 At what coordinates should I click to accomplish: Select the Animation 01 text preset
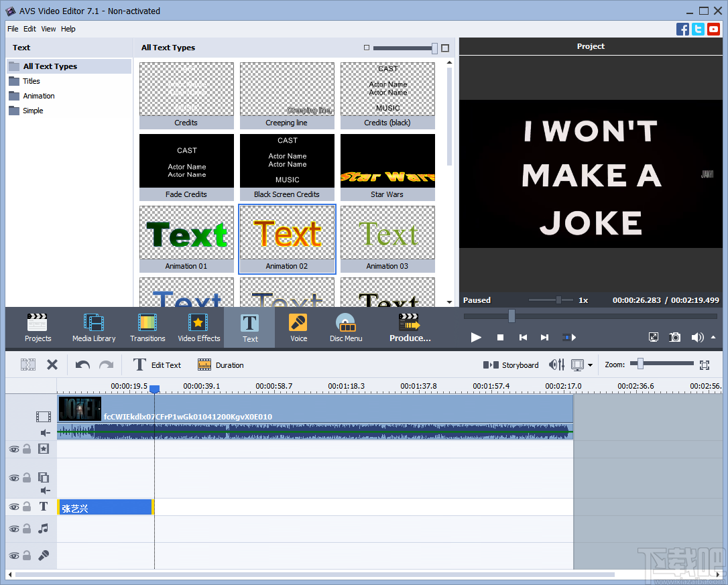pos(186,239)
